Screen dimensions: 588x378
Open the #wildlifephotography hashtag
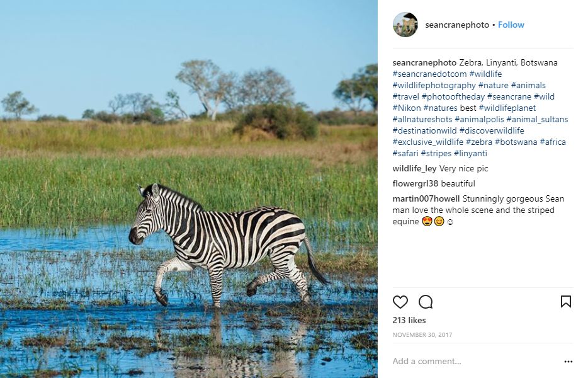pyautogui.click(x=434, y=86)
